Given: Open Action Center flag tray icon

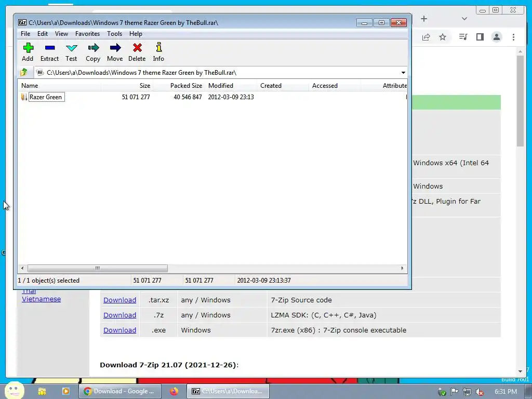Looking at the screenshot, I should (454, 392).
